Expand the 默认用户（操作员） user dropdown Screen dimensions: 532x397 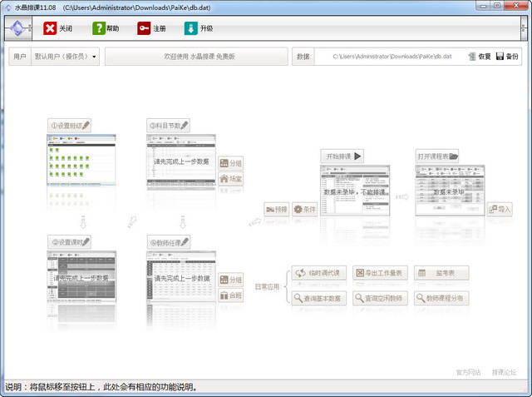pyautogui.click(x=66, y=57)
